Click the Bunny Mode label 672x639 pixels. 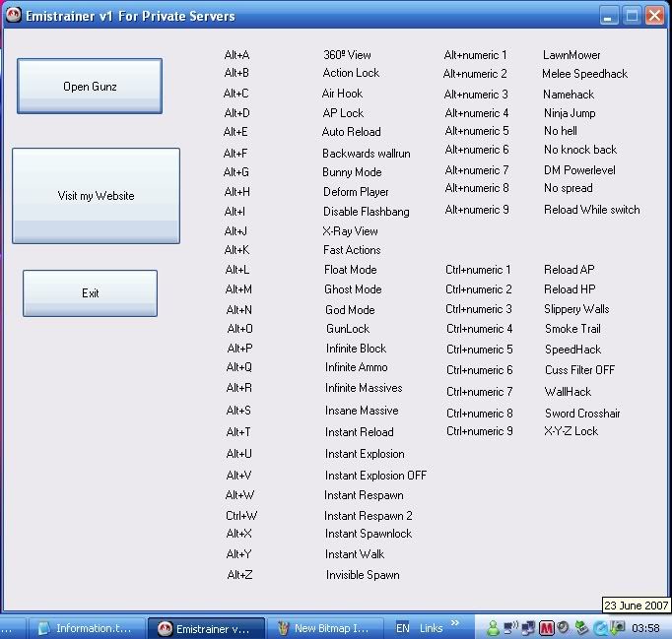pyautogui.click(x=352, y=172)
